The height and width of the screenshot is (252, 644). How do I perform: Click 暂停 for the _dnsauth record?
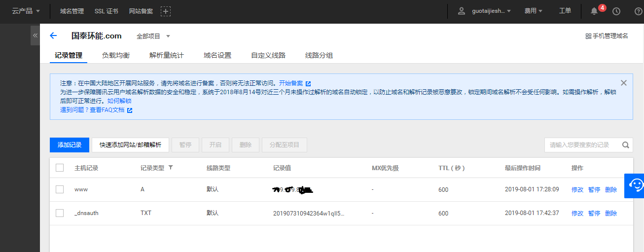point(594,213)
